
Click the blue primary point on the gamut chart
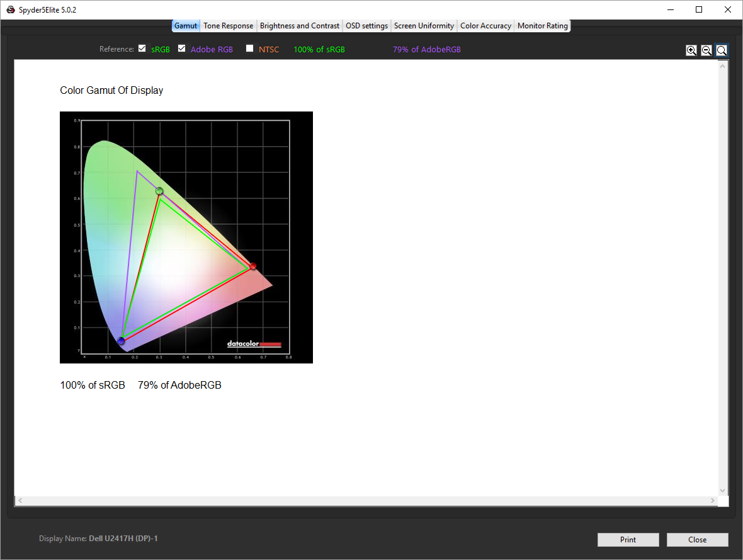pyautogui.click(x=121, y=340)
